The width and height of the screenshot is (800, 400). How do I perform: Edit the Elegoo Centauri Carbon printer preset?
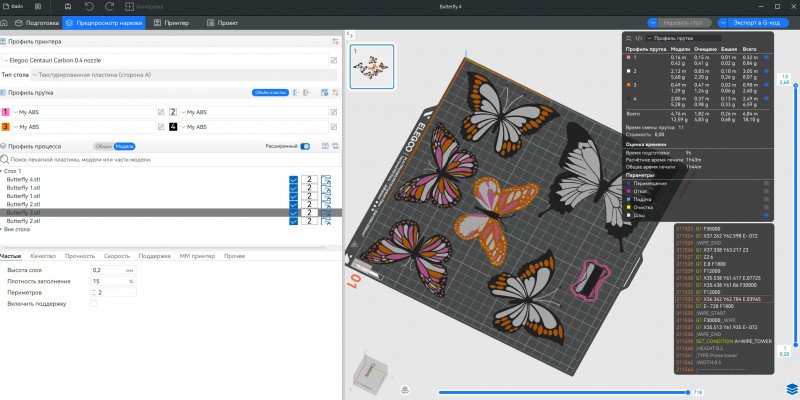coord(334,60)
